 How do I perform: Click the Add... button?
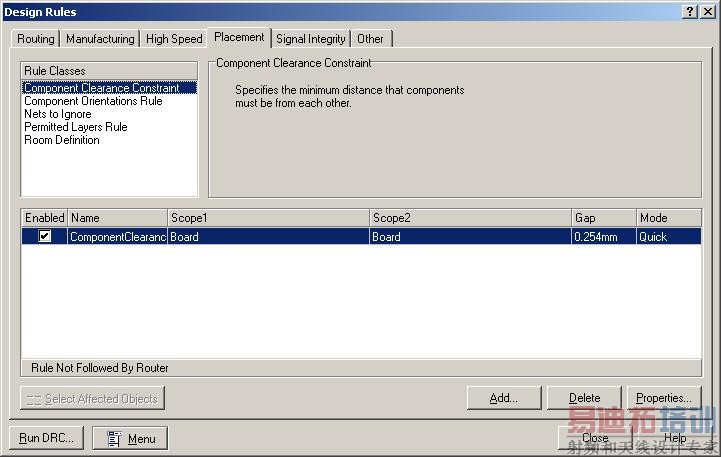(x=504, y=398)
